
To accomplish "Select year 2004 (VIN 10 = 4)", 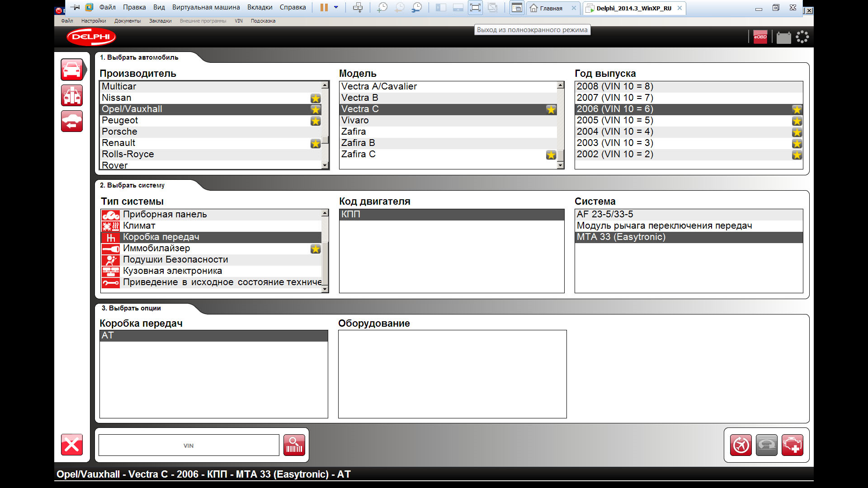I will [689, 132].
